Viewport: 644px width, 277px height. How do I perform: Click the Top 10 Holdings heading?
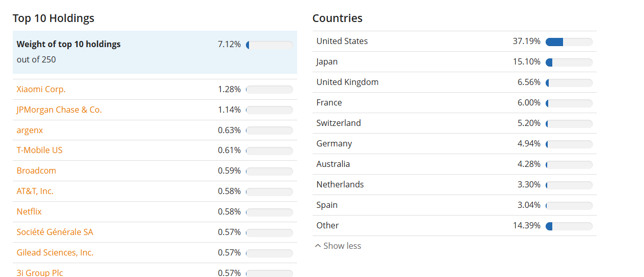54,18
